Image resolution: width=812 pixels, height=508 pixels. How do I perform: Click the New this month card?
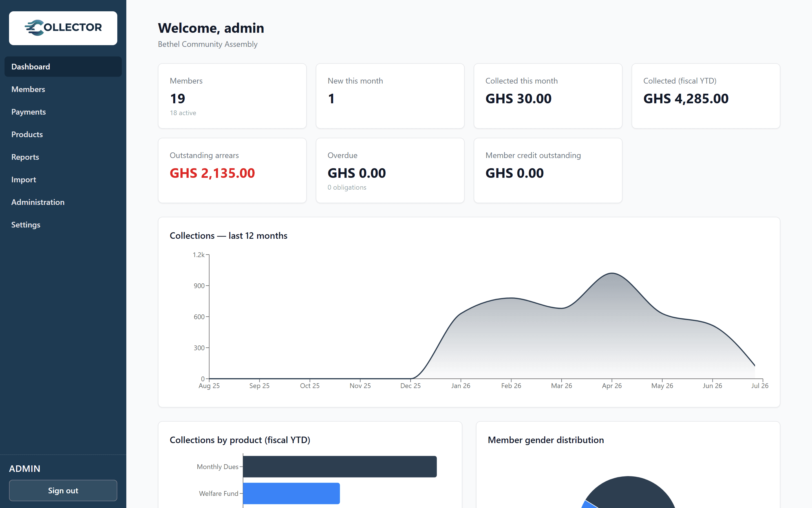[390, 96]
